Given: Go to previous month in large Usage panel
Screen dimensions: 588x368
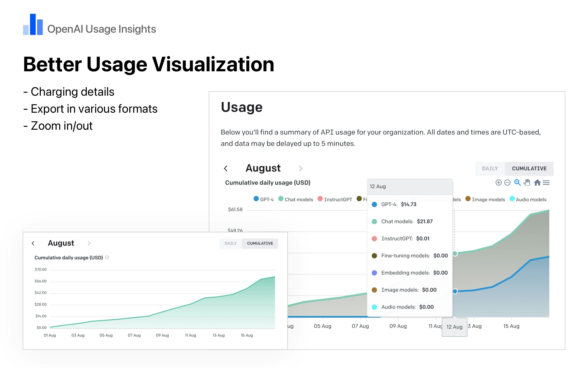Looking at the screenshot, I should 226,168.
